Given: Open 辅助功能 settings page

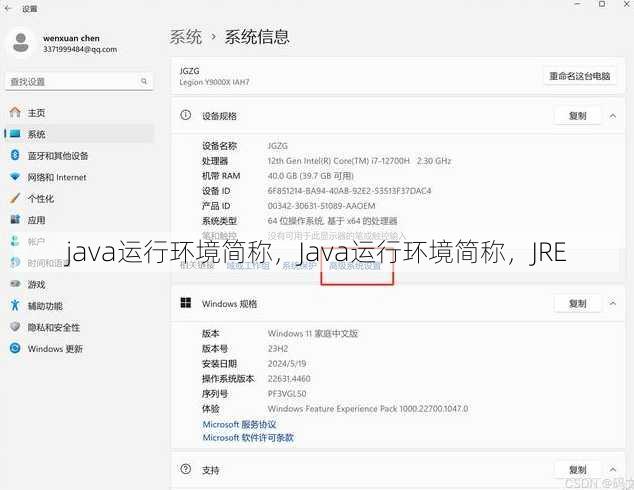Looking at the screenshot, I should [45, 306].
